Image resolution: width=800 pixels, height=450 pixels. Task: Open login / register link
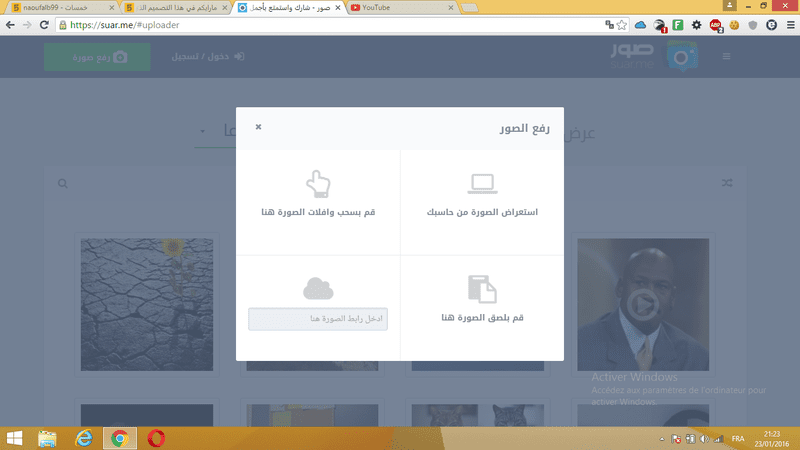[x=208, y=57]
